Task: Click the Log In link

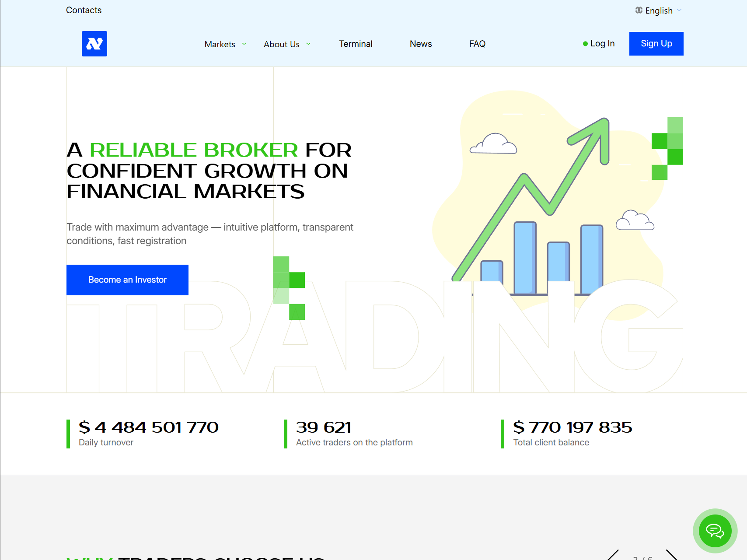Action: coord(602,43)
